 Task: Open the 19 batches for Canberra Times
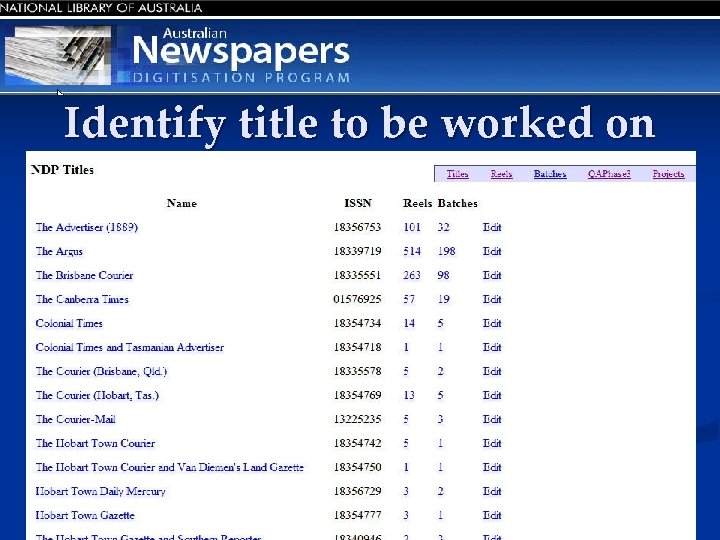(x=444, y=299)
